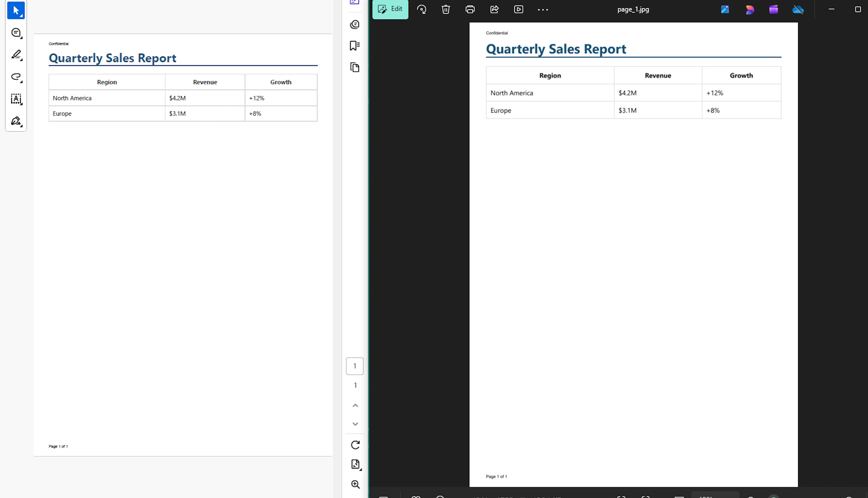The image size is (868, 498).
Task: Expand the page display options icon
Action: point(355,464)
